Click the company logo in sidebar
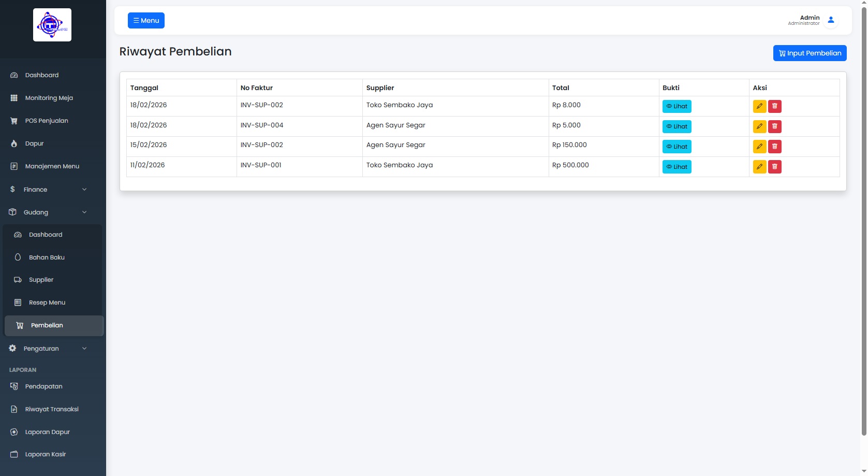 [x=52, y=25]
